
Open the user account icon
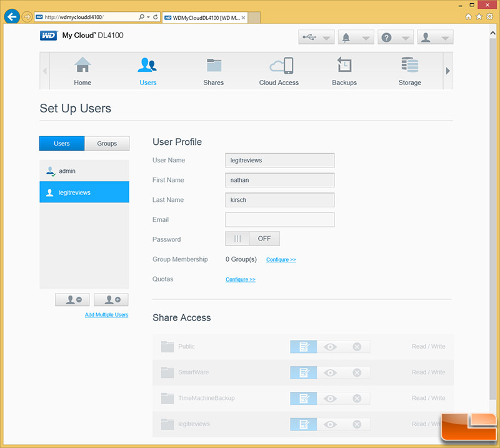coord(426,37)
